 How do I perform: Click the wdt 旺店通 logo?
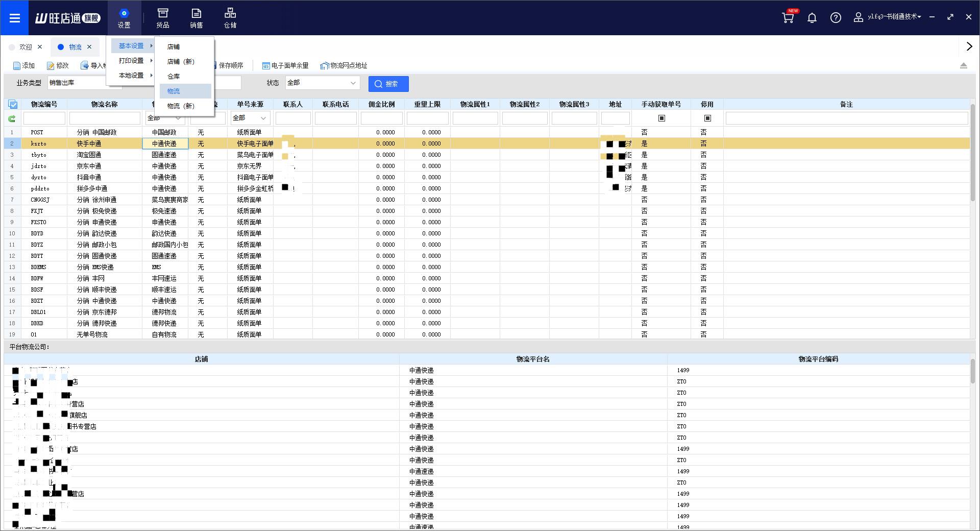coord(67,18)
